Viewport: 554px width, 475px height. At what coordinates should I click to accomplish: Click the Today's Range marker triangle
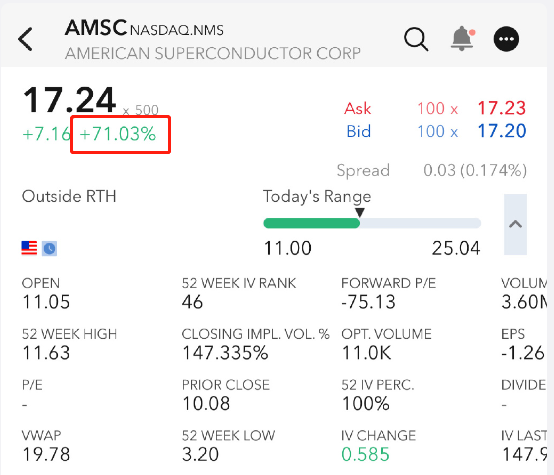pos(360,212)
